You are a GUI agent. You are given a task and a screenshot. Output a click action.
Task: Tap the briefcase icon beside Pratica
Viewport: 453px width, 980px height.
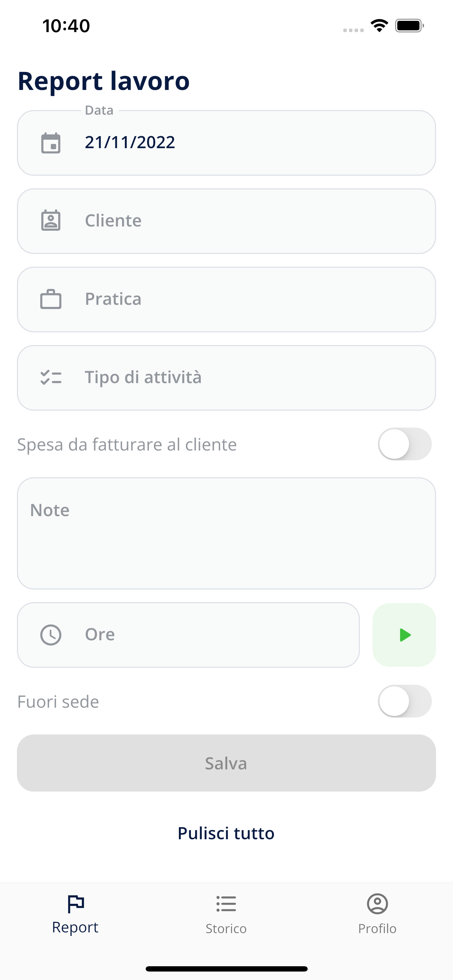coord(50,299)
